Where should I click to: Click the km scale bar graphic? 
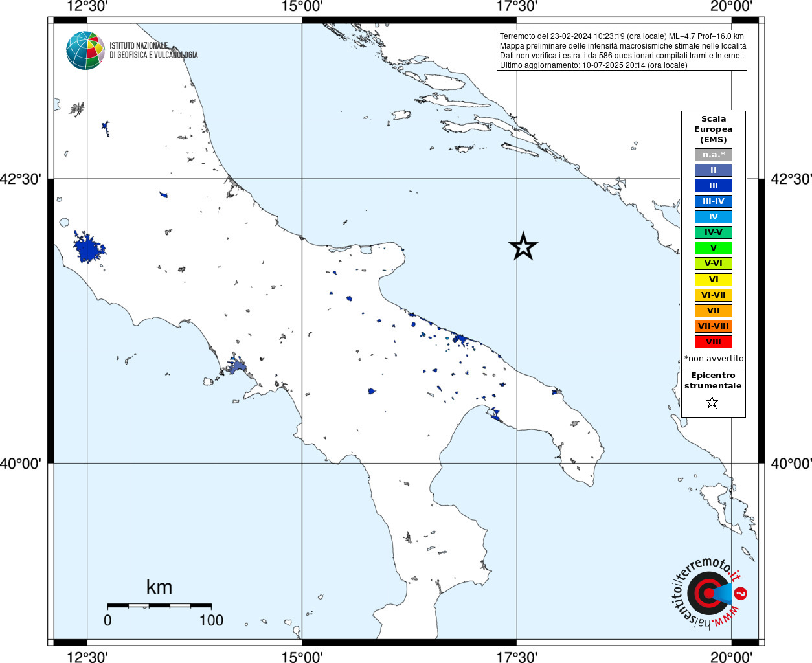159,605
